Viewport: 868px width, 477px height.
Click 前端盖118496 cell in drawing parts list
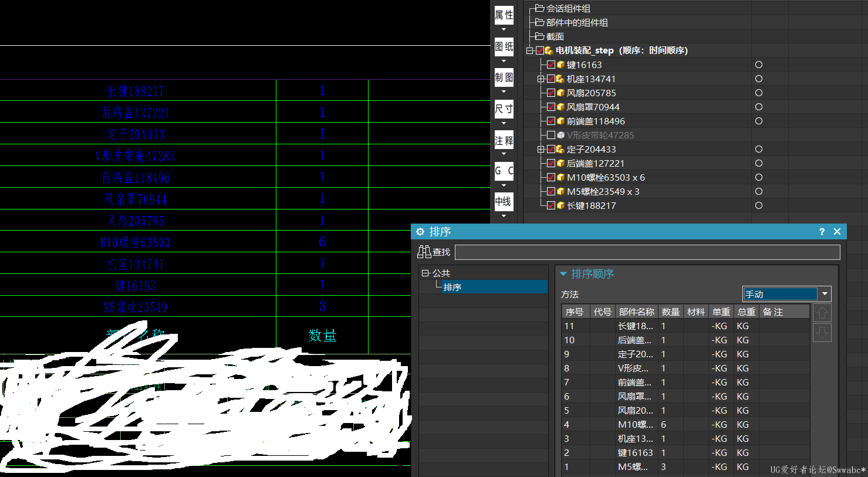pyautogui.click(x=136, y=177)
